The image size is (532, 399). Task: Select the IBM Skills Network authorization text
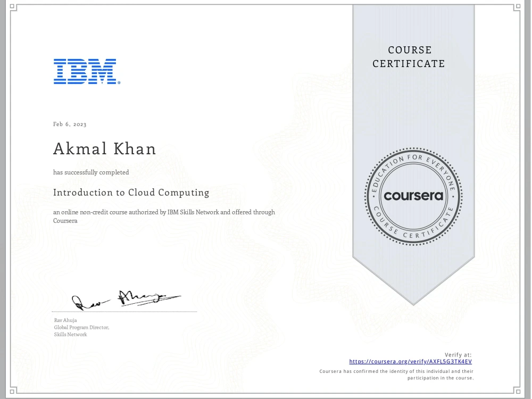pyautogui.click(x=163, y=216)
